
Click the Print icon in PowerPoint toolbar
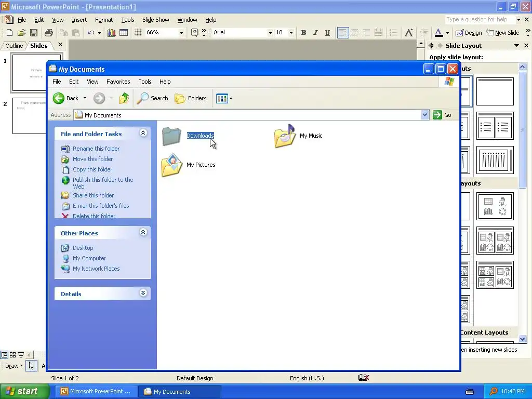pyautogui.click(x=48, y=33)
